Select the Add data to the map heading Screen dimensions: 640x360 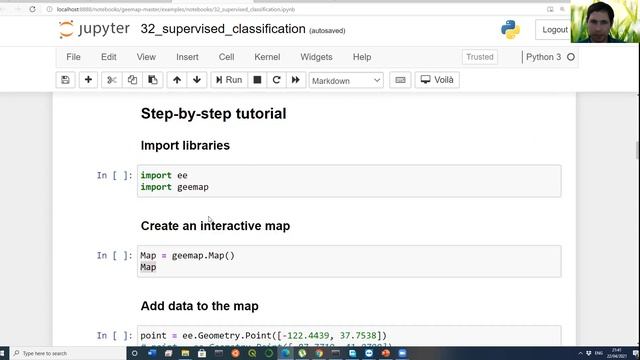coord(200,306)
